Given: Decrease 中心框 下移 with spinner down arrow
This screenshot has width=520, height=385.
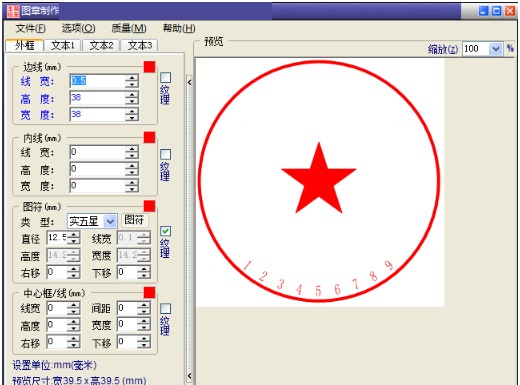Looking at the screenshot, I should point(144,345).
